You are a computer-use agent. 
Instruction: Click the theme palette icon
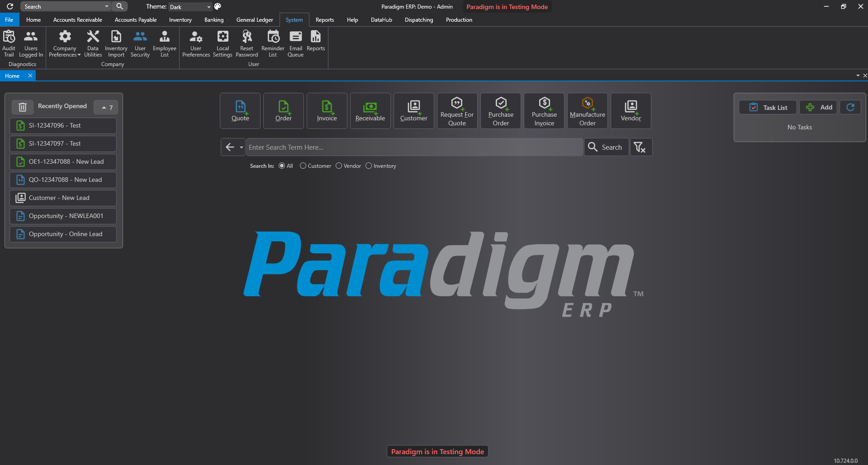coord(218,6)
